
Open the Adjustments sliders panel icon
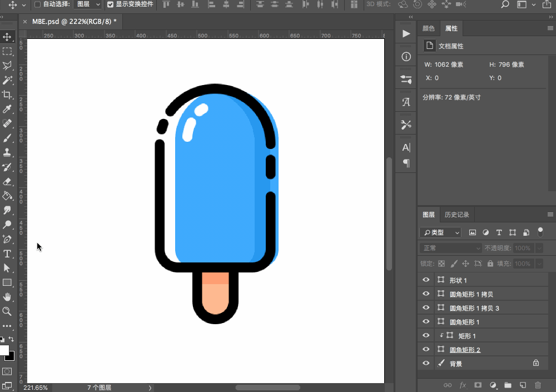tap(406, 80)
